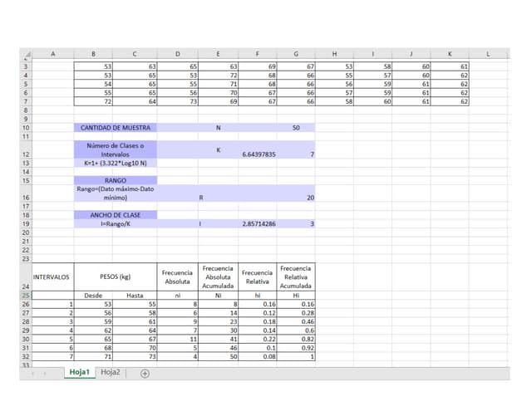Select row 10 header
The width and height of the screenshot is (532, 411).
(26, 128)
